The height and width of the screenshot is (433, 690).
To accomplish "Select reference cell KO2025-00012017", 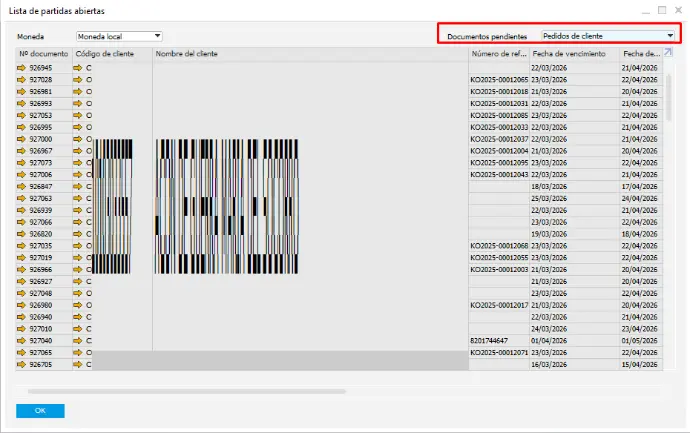I will (x=498, y=305).
